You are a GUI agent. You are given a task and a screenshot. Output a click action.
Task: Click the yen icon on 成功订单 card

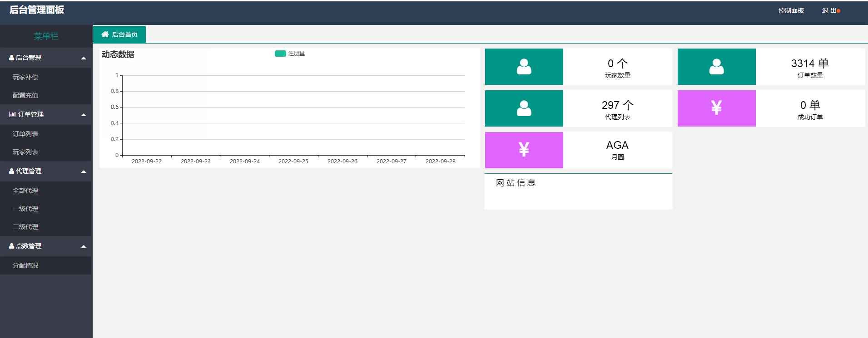716,108
